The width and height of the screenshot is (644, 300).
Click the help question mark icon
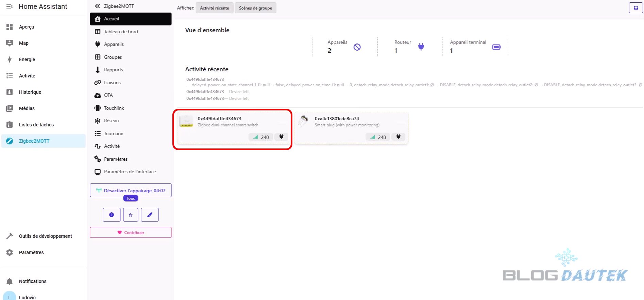coord(112,215)
